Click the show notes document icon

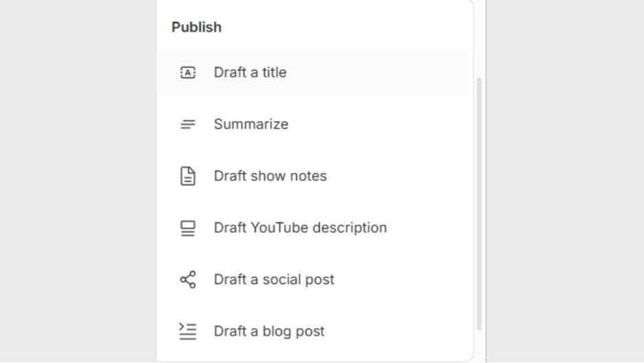pos(188,176)
